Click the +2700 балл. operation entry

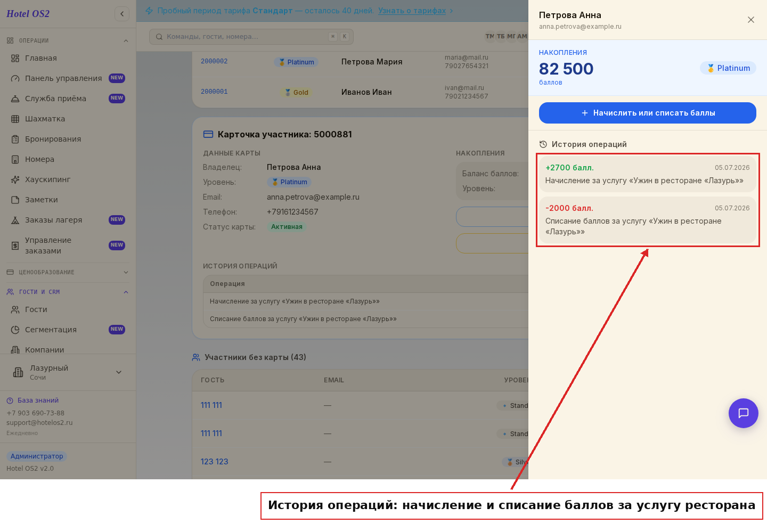[648, 174]
